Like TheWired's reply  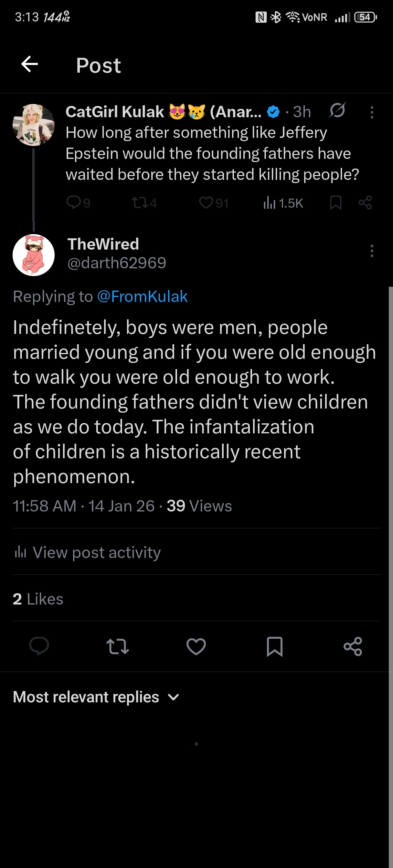point(196,646)
